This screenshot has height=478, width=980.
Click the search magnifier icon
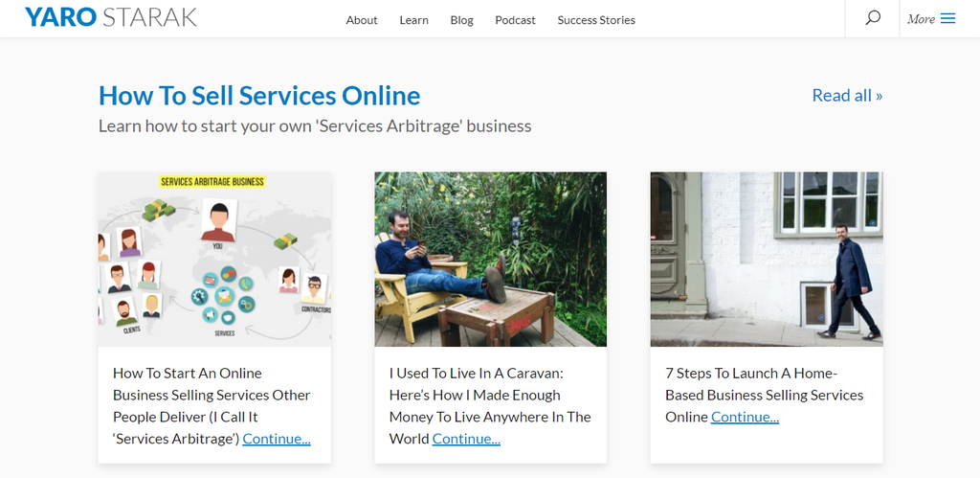(872, 18)
